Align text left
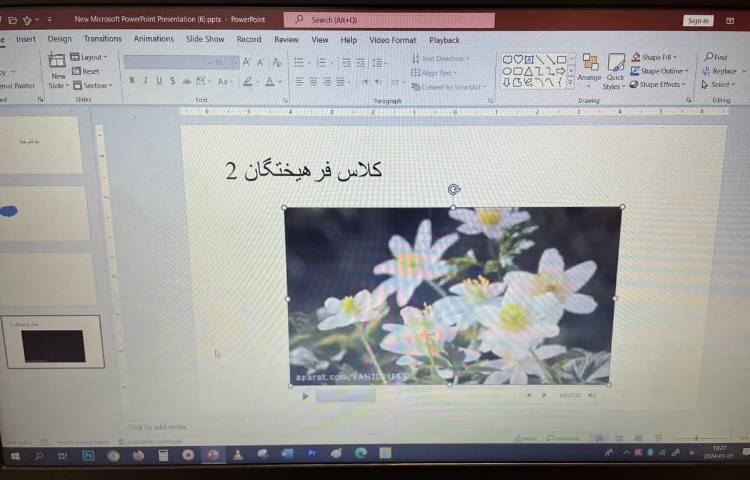The image size is (750, 480). [x=299, y=82]
